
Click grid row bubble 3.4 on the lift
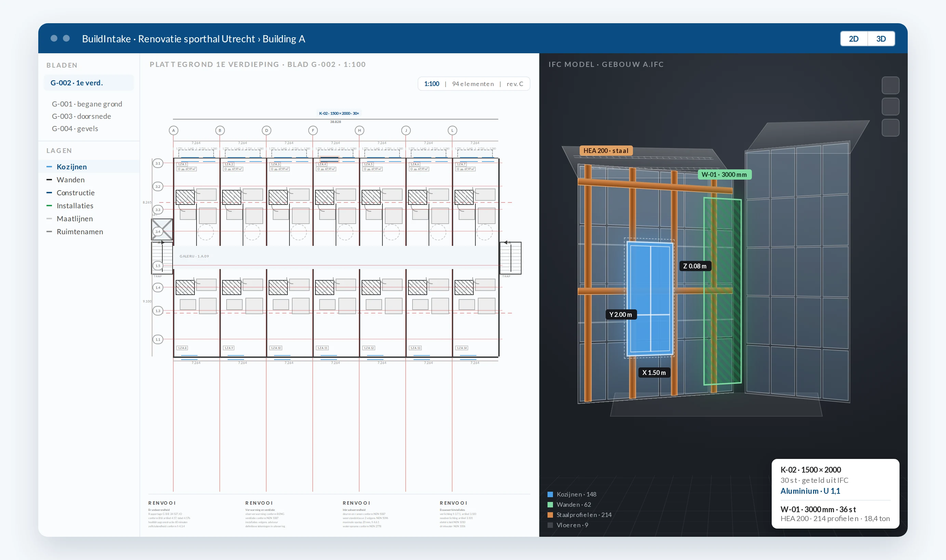[x=158, y=232]
